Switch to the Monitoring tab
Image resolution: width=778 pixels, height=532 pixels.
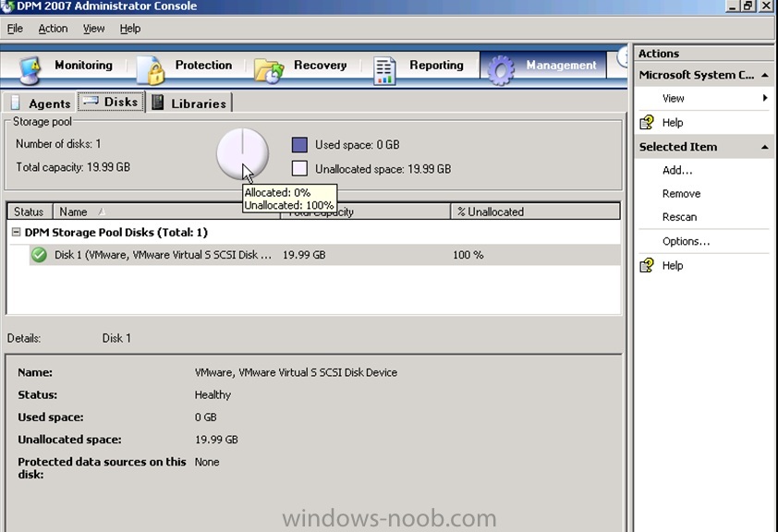[x=83, y=65]
